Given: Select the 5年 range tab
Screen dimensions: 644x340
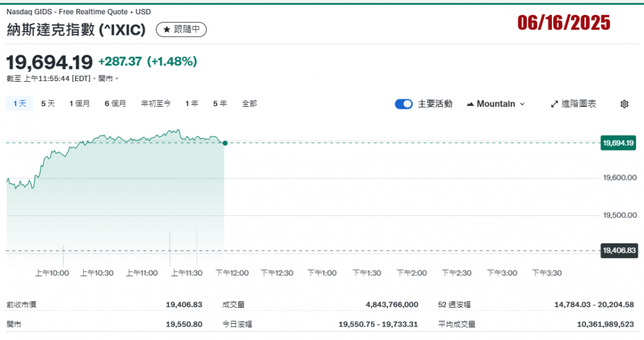Looking at the screenshot, I should [x=220, y=104].
